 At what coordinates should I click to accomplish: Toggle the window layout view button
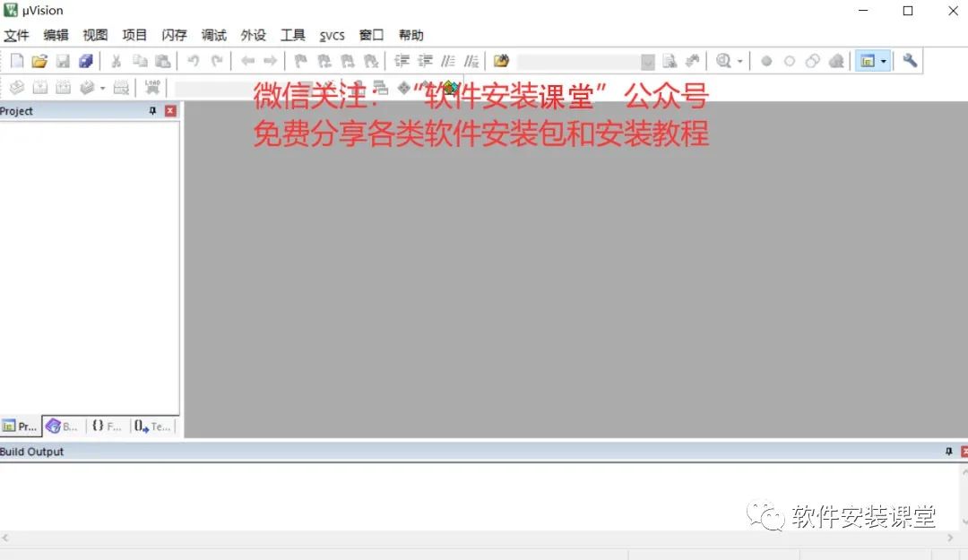pos(868,61)
